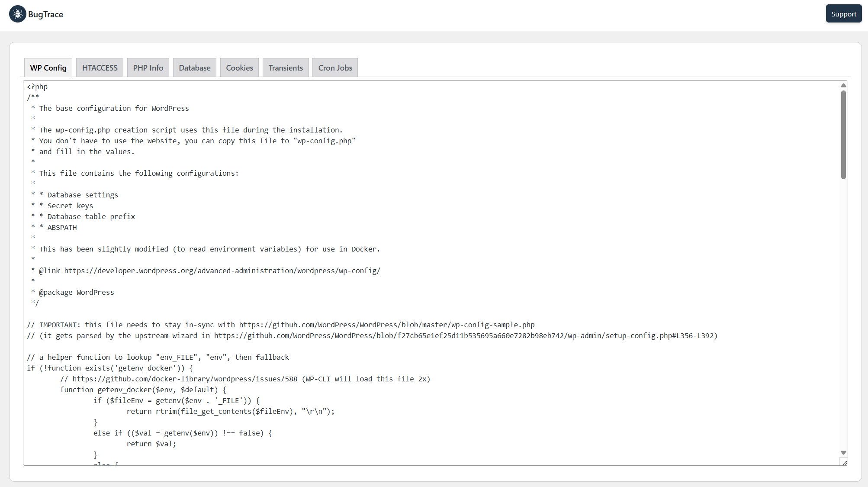Click the 'return rtrim(file_get_contents' line
This screenshot has height=487, width=868.
[x=231, y=411]
